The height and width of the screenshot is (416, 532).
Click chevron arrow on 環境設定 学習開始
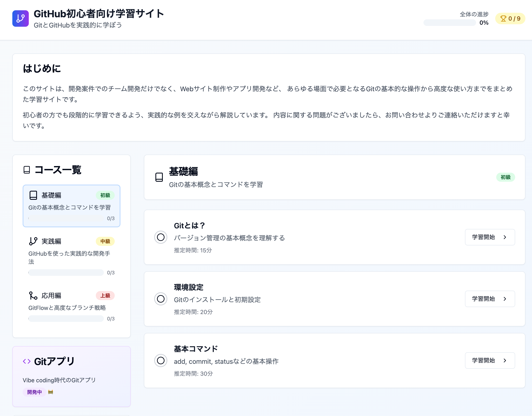(x=505, y=299)
